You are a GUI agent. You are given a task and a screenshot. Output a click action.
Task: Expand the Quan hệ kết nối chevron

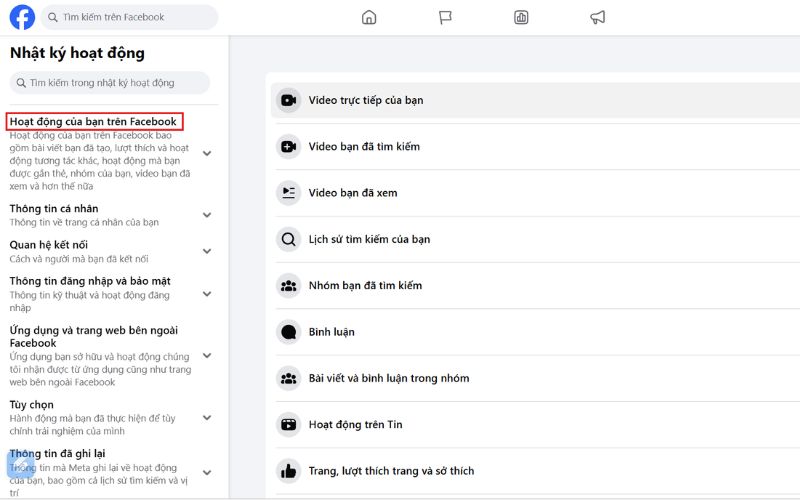tap(207, 251)
